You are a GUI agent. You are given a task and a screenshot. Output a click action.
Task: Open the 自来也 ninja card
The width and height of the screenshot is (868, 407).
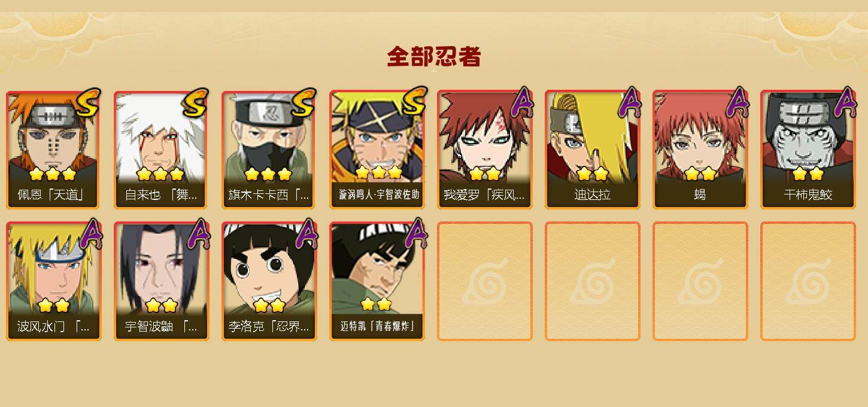coord(162,150)
